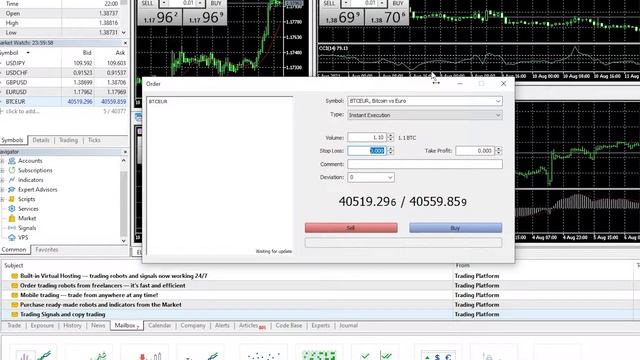The image size is (640, 360).
Task: Open the Trade tab in Toolbox
Action: 14,326
